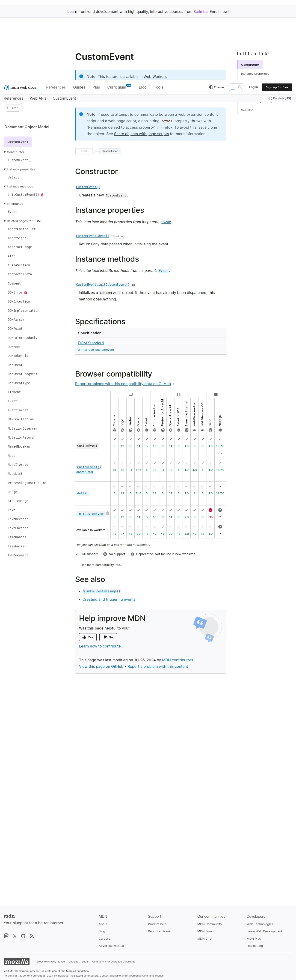296x980 pixels.
Task: Open the English (US) language selector
Action: coord(280,98)
